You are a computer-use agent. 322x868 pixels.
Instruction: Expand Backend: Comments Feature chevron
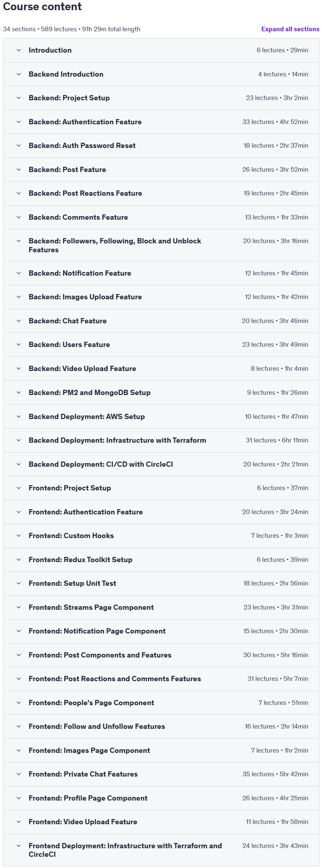(19, 217)
